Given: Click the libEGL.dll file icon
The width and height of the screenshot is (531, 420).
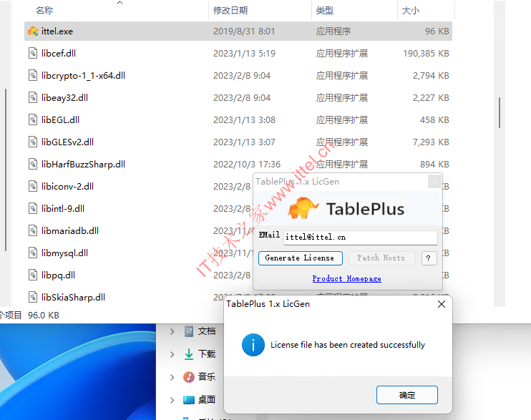Looking at the screenshot, I should [33, 119].
